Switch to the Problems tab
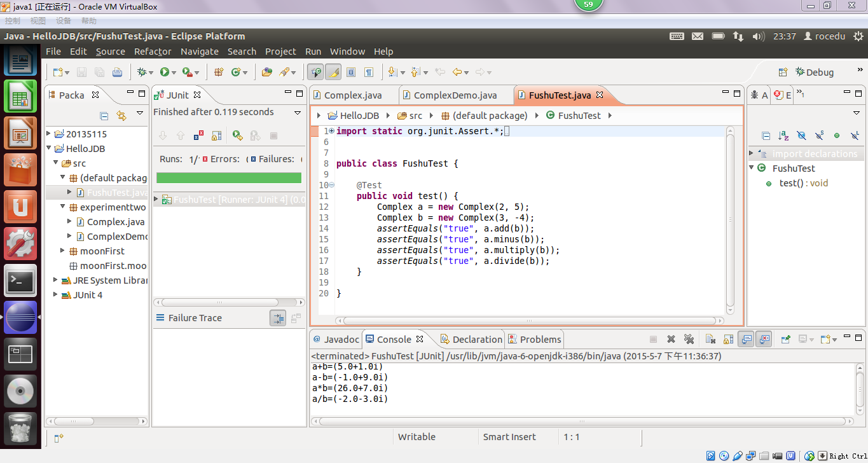This screenshot has height=463, width=868. click(535, 340)
